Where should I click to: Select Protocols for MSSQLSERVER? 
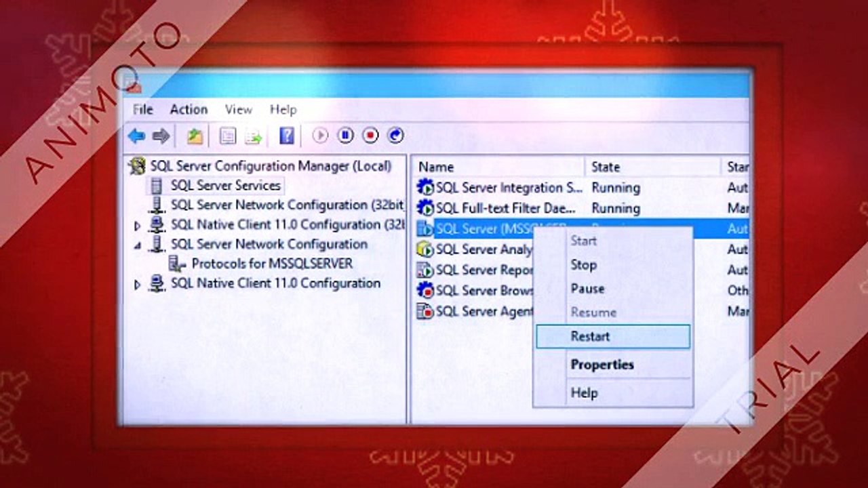272,264
